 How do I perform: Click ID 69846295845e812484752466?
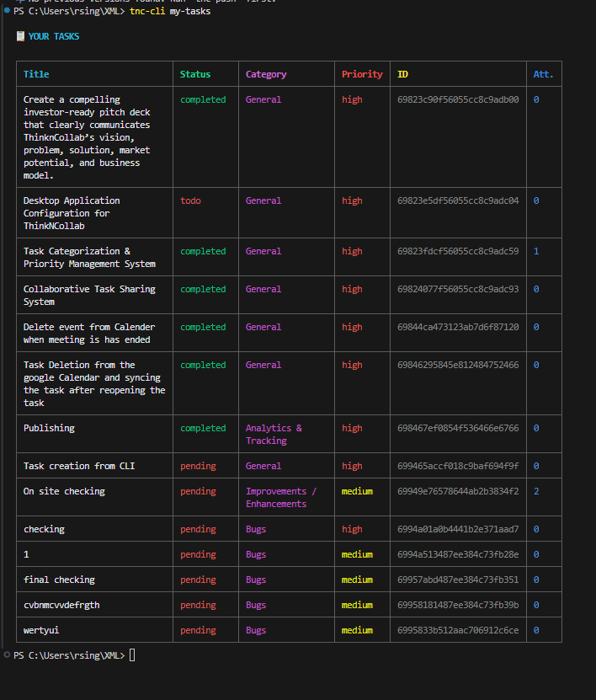tap(458, 366)
